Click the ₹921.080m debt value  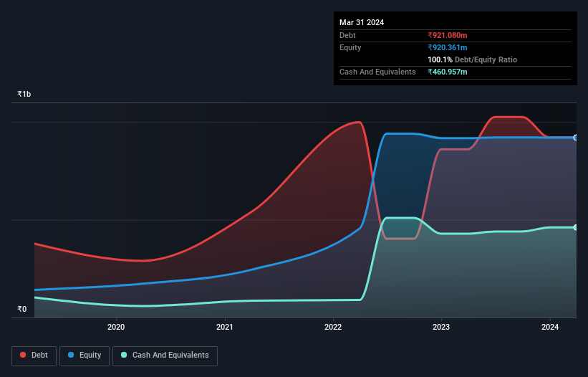pos(448,35)
